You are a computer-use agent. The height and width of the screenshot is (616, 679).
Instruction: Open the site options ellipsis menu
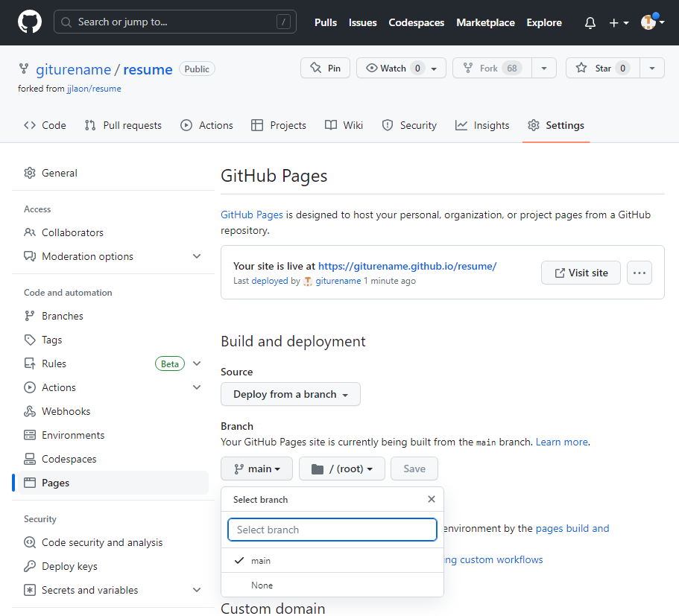[639, 273]
